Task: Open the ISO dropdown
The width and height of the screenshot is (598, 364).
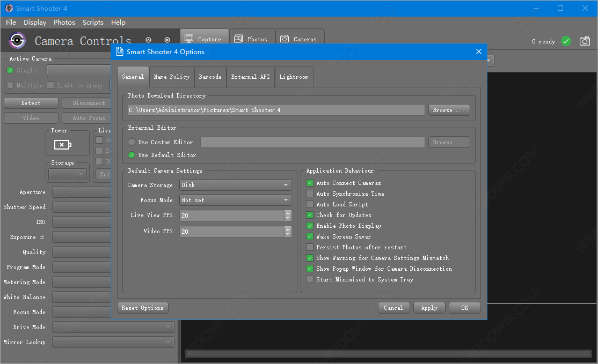Action: click(82, 221)
